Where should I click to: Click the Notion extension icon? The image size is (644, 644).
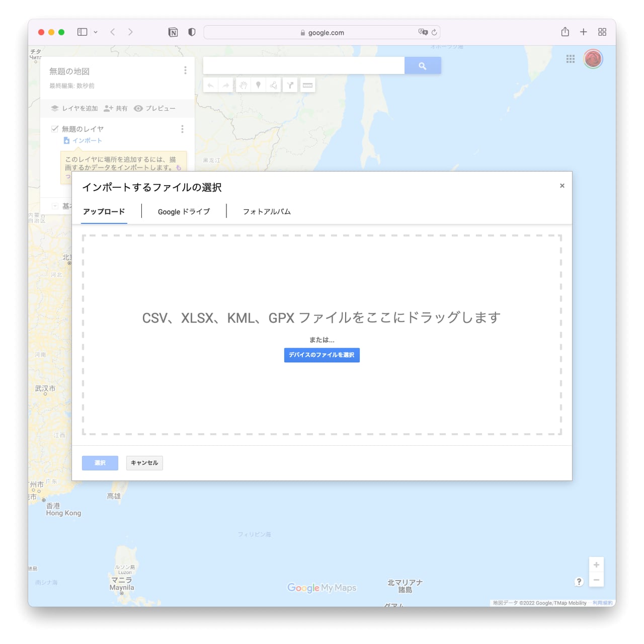coord(173,32)
